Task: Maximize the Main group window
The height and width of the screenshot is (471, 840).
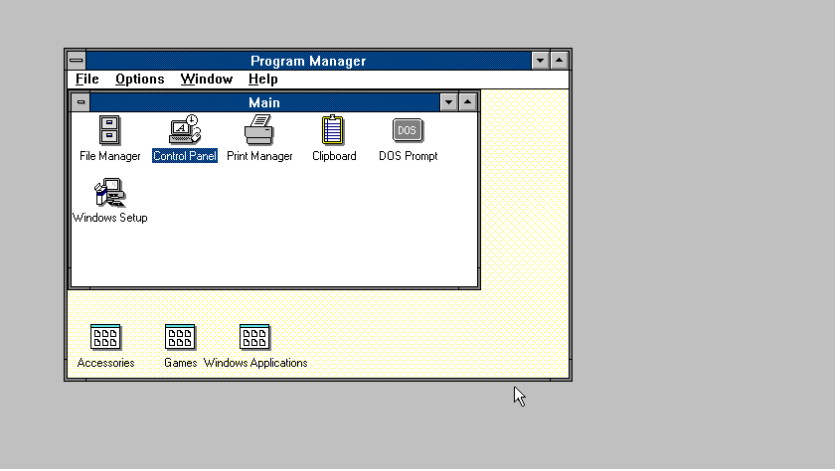Action: pyautogui.click(x=468, y=102)
